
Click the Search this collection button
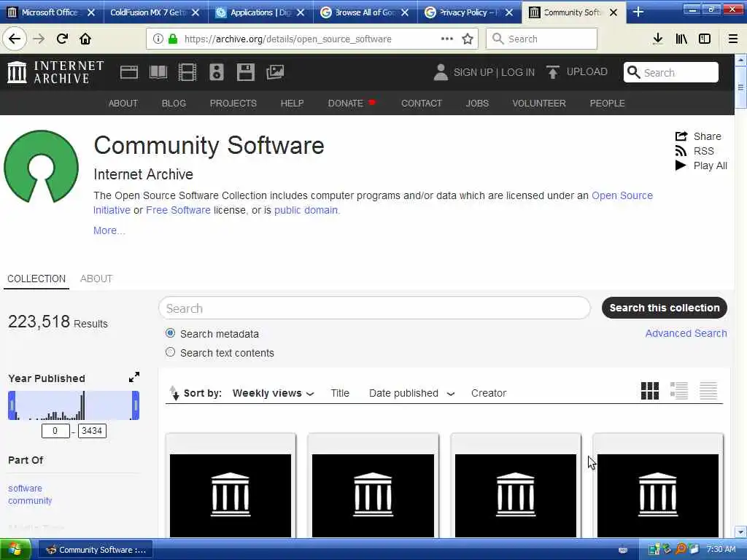[x=665, y=308]
